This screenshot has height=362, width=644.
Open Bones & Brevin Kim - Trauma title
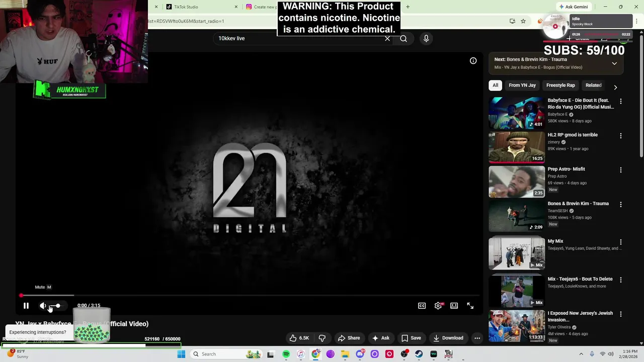[x=578, y=204]
